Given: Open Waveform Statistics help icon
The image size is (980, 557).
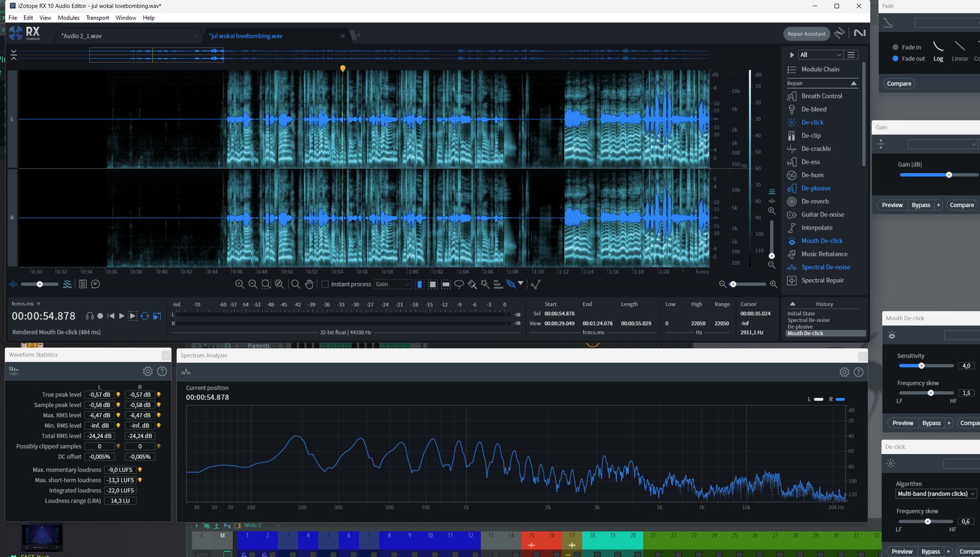Looking at the screenshot, I should (x=162, y=371).
